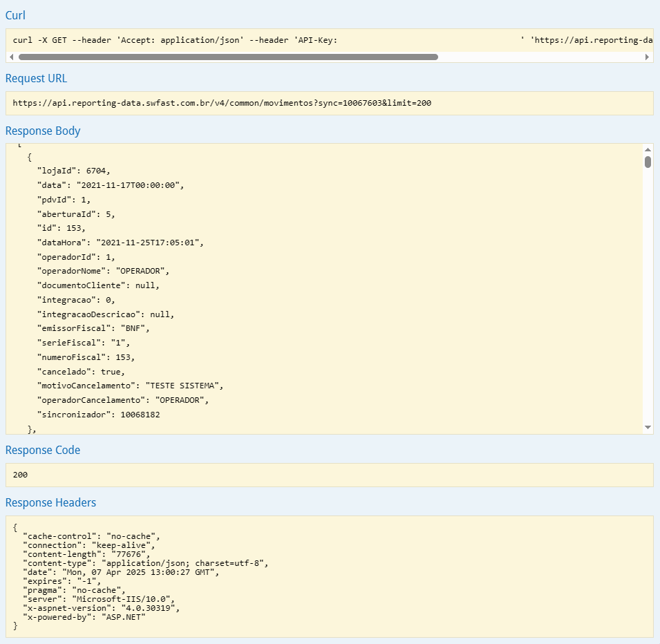Click the Response Body scrollbar down arrow
The width and height of the screenshot is (660, 644).
tap(648, 427)
